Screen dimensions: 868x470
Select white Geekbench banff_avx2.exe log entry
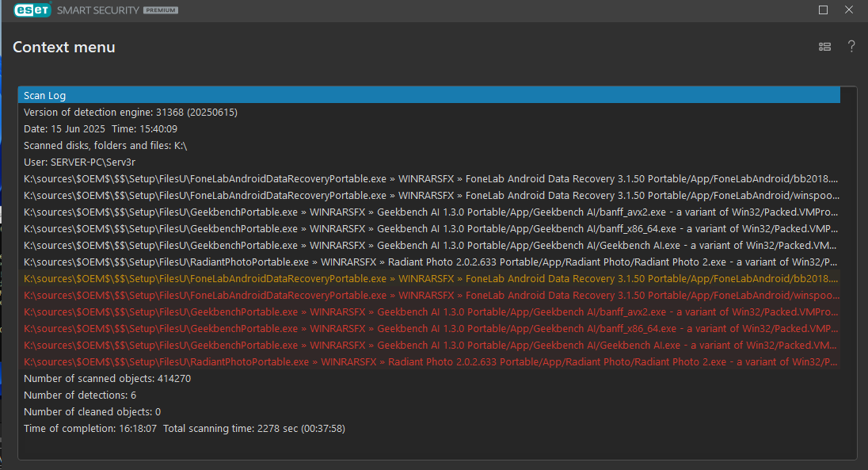coord(429,212)
